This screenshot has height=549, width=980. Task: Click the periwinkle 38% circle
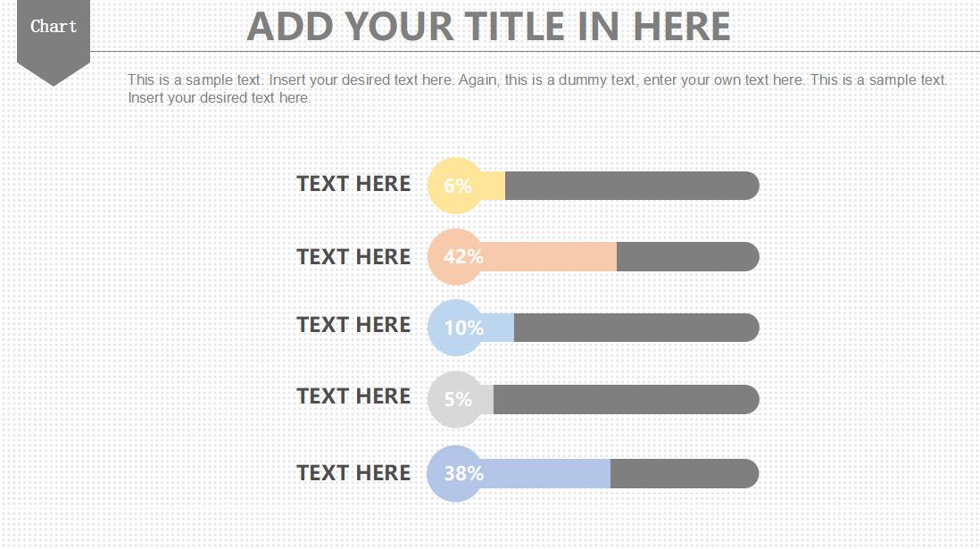coord(455,473)
